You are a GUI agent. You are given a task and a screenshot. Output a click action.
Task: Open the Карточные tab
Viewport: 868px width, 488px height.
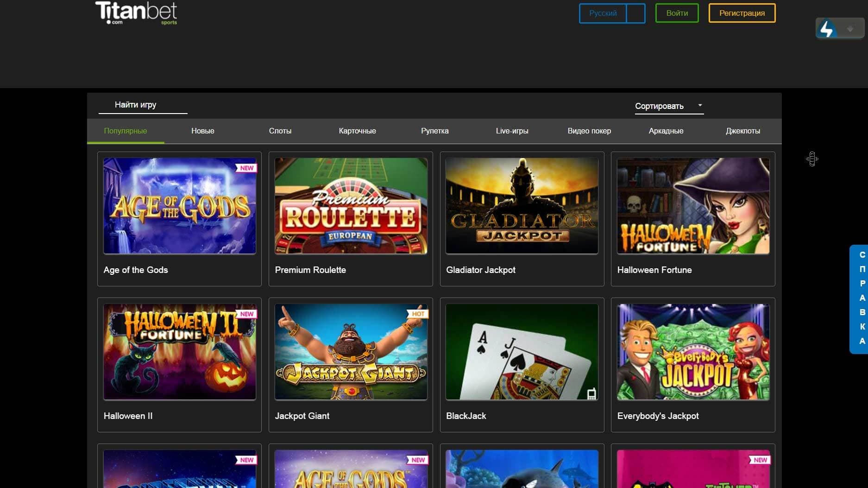(x=357, y=131)
